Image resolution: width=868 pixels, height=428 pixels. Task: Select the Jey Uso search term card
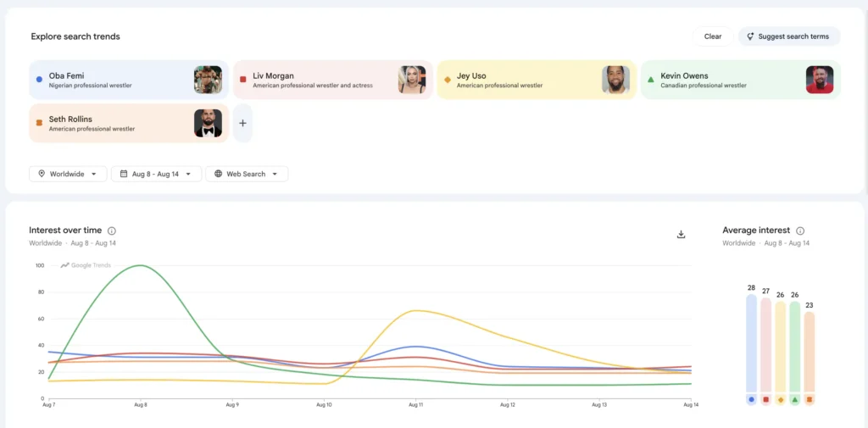(537, 80)
